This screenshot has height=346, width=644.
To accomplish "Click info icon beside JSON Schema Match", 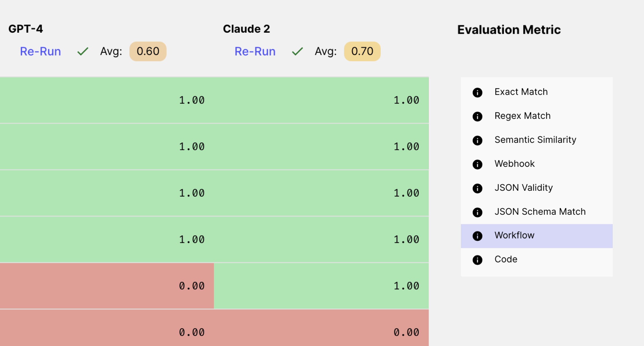I will point(477,212).
